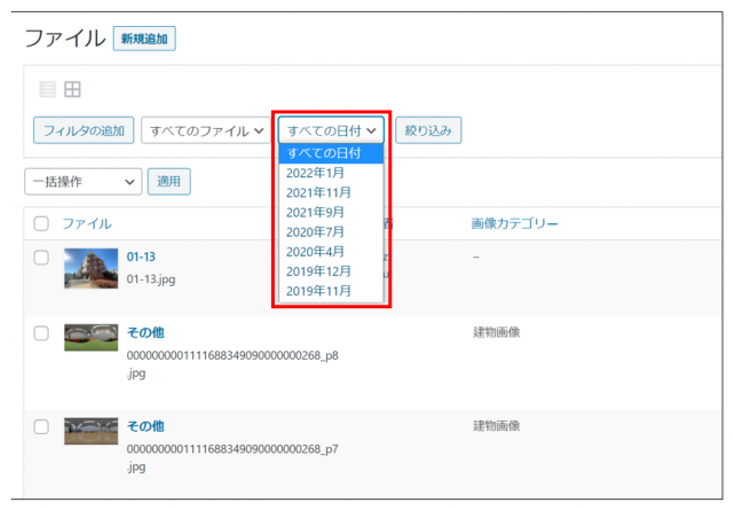733x508 pixels.
Task: Click the 新規追加 button
Action: pyautogui.click(x=144, y=39)
